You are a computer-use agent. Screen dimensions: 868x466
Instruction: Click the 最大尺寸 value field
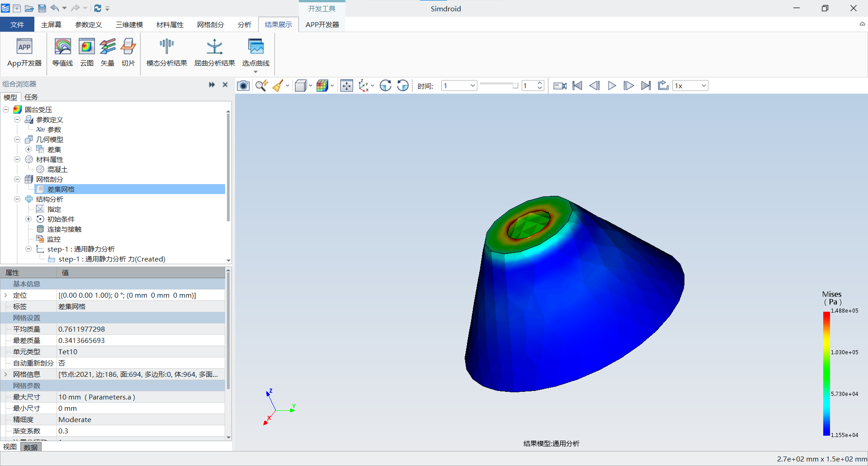(x=141, y=397)
